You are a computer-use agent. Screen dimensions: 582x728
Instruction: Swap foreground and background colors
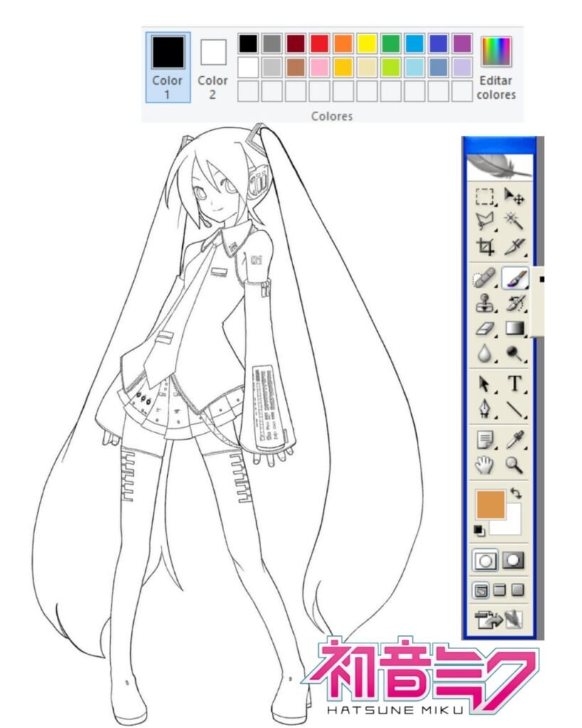pyautogui.click(x=516, y=493)
